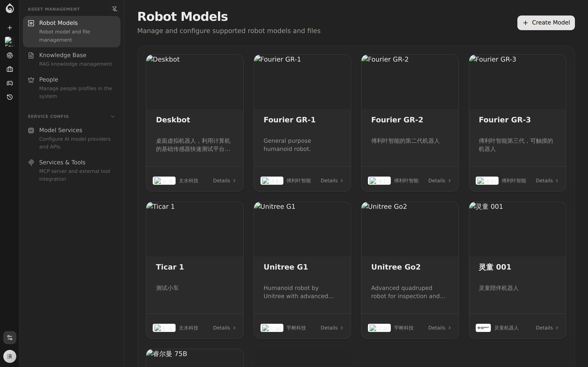The height and width of the screenshot is (367, 588).
Task: Click the Create Model button
Action: click(546, 23)
